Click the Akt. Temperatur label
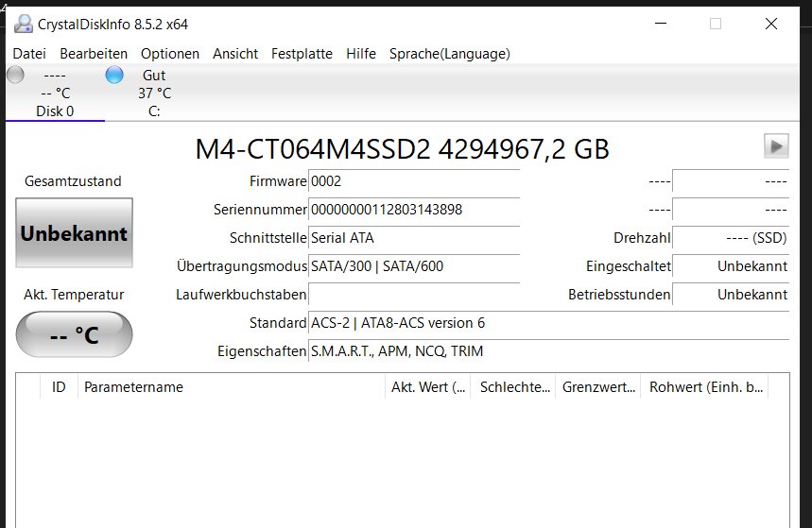This screenshot has height=528, width=812. coord(74,295)
